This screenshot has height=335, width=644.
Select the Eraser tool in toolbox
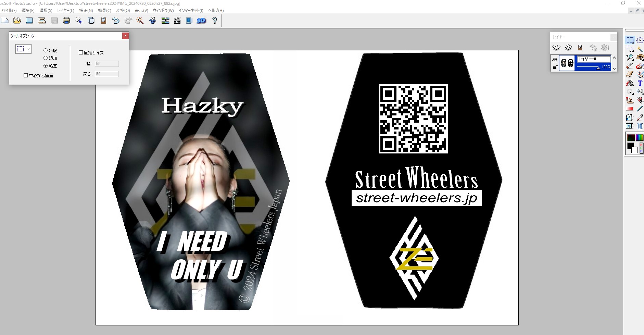click(630, 66)
